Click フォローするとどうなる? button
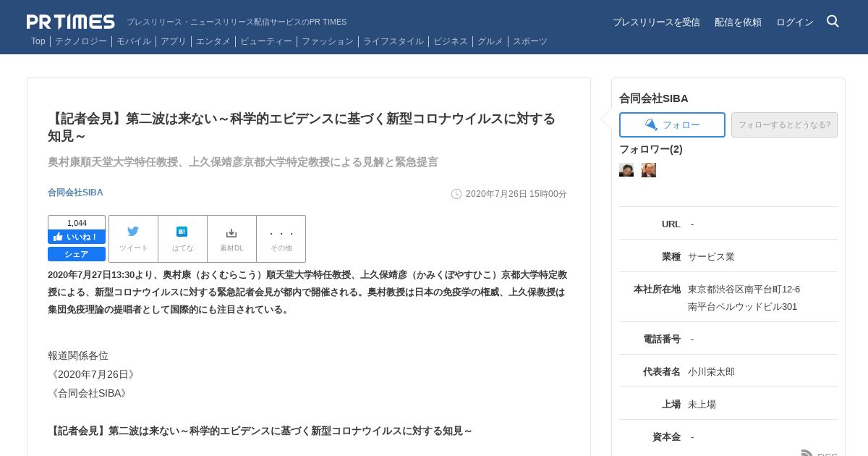This screenshot has height=456, width=868. (x=784, y=124)
